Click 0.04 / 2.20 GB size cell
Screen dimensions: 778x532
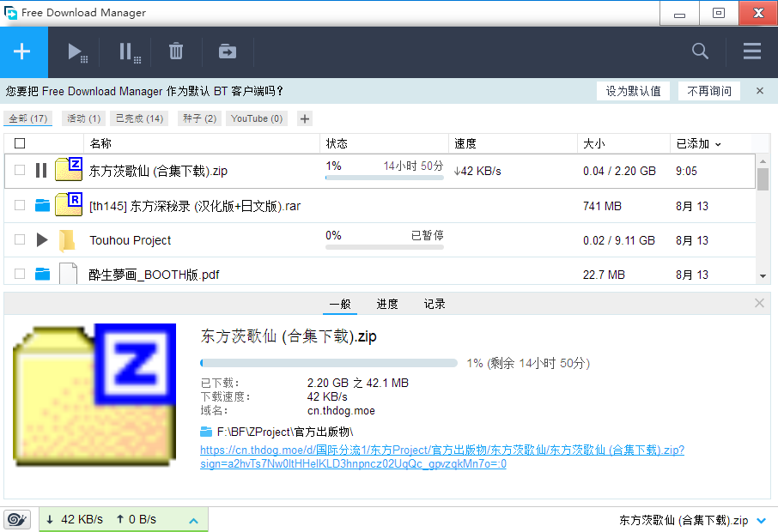(x=619, y=171)
